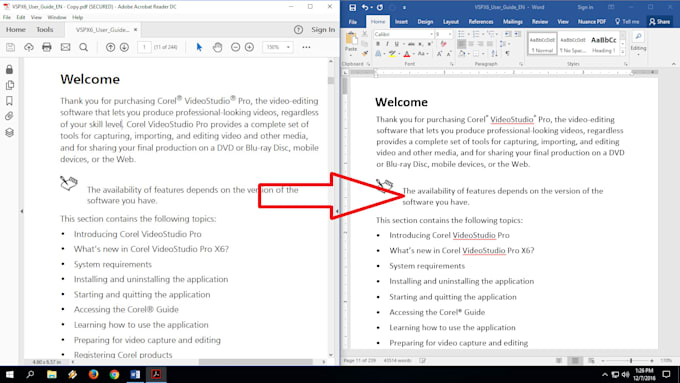
Task: Toggle Italic formatting in Word
Action: pyautogui.click(x=387, y=44)
